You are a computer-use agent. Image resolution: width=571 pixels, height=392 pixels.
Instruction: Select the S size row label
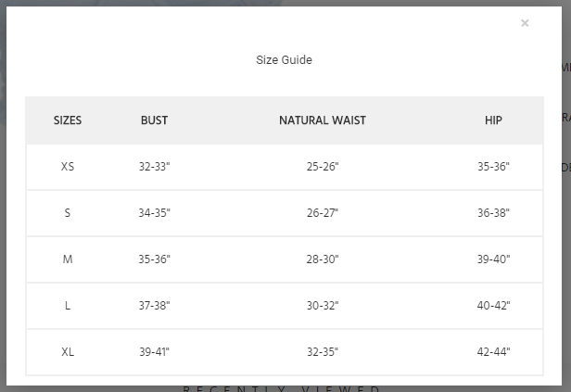click(x=68, y=213)
